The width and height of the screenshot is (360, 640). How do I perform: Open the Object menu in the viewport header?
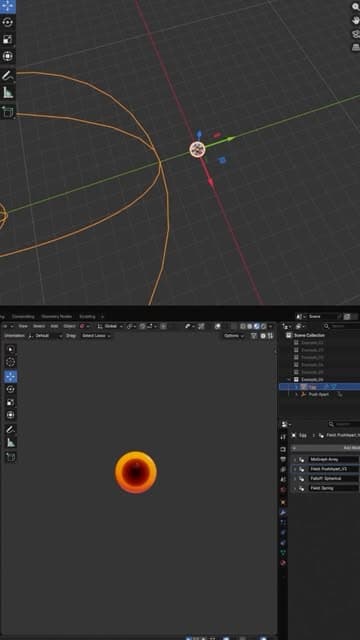click(69, 326)
